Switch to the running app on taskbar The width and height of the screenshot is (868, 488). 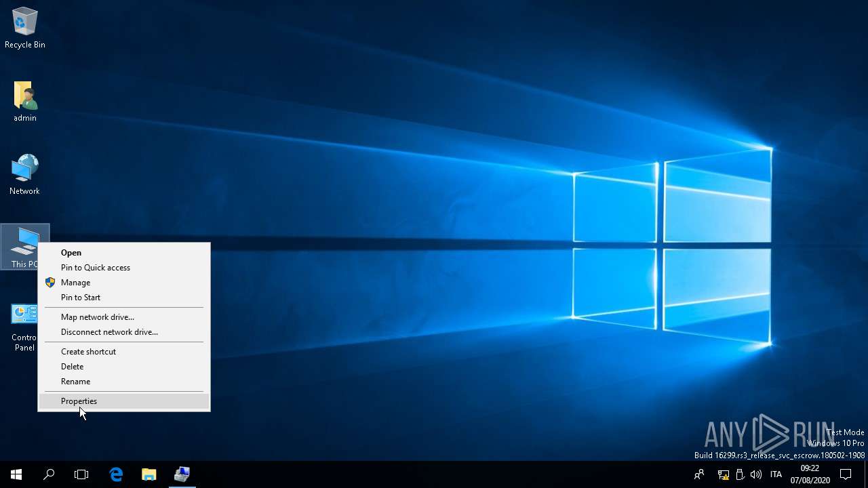pyautogui.click(x=182, y=474)
